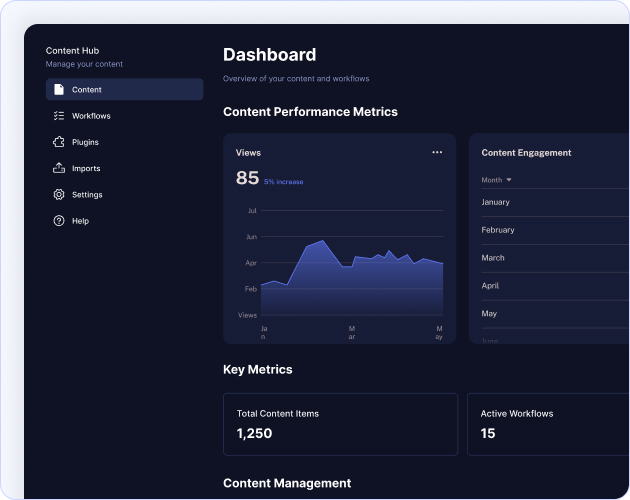Open the Settings page label
Image resolution: width=630 pixels, height=500 pixels.
click(x=87, y=195)
